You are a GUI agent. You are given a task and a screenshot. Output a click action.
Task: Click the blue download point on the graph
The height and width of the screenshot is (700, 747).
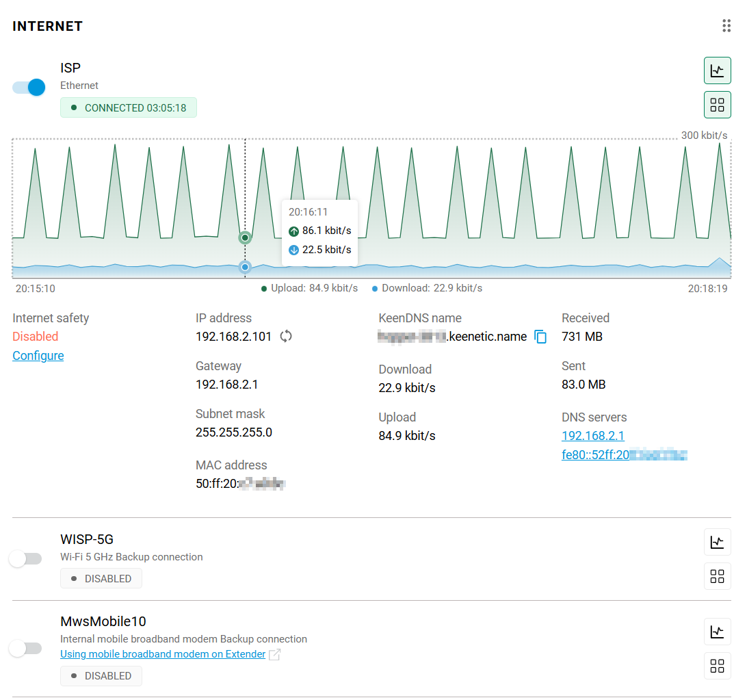(x=245, y=267)
